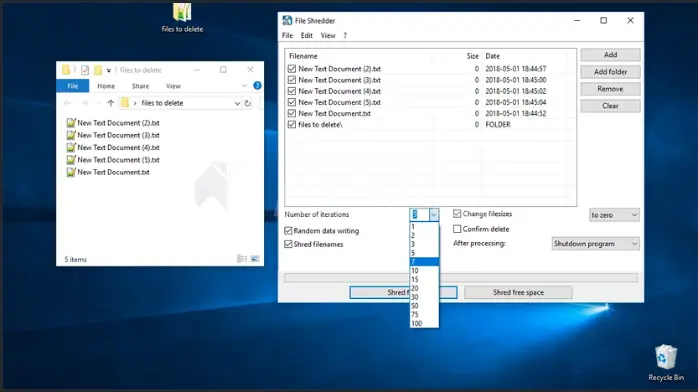The image size is (698, 392).
Task: Expand the Explorer ribbon chevron
Action: [244, 85]
